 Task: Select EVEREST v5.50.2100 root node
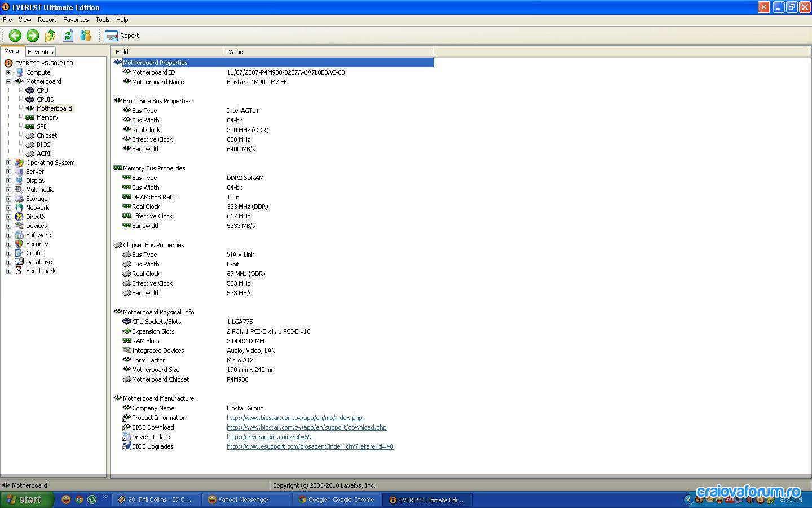pos(44,63)
